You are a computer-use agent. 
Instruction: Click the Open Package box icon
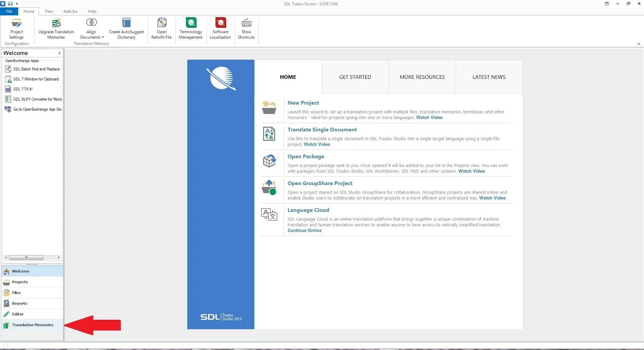[x=269, y=161]
